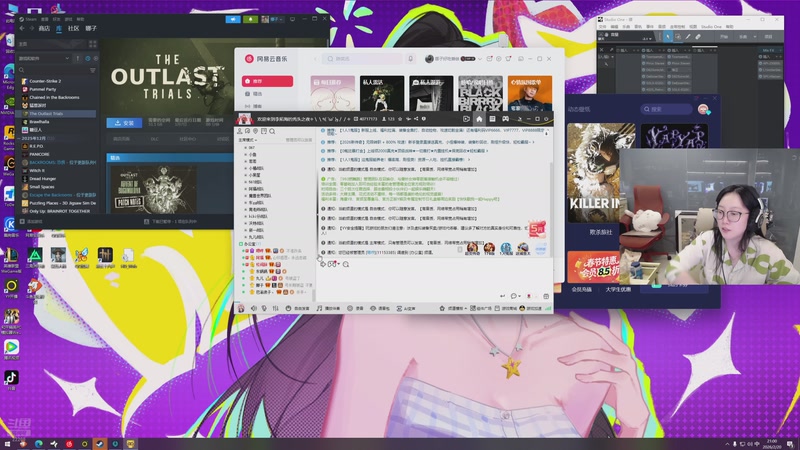
Task: Click the speaker volume icon in YY bottom bar
Action: coord(254,308)
